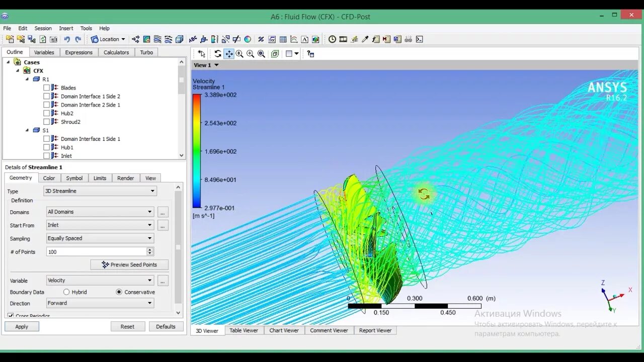The image size is (644, 362).
Task: Click the Load Results icon
Action: 10,39
